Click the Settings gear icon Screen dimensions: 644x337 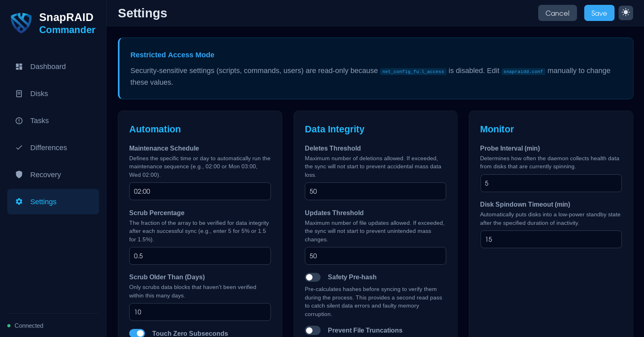19,201
